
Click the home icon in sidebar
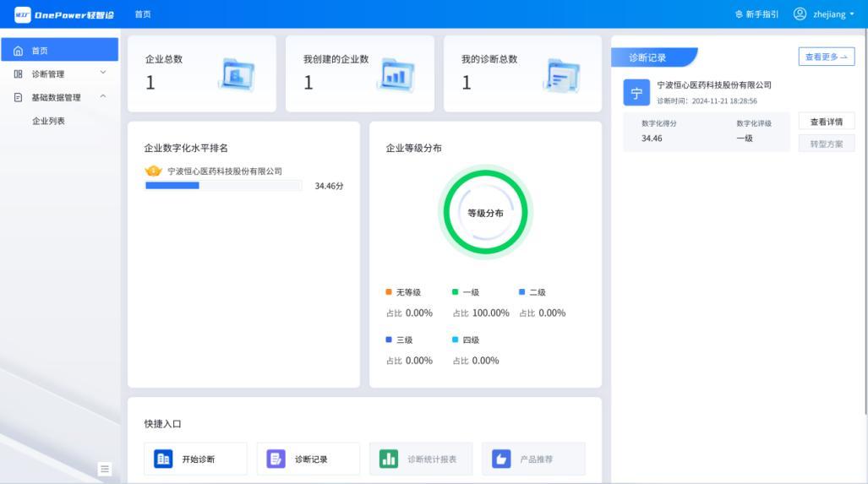point(18,51)
